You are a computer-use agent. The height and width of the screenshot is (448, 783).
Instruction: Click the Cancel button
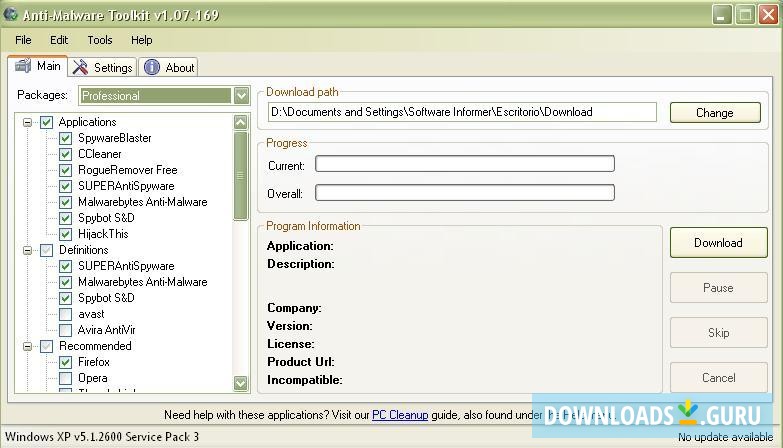coord(719,378)
